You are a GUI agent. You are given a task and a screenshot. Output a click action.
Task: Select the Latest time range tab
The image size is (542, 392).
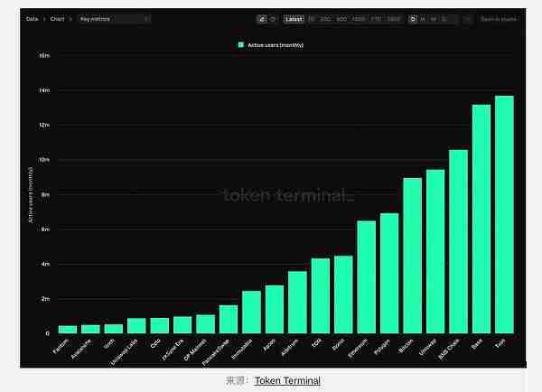[x=294, y=18]
